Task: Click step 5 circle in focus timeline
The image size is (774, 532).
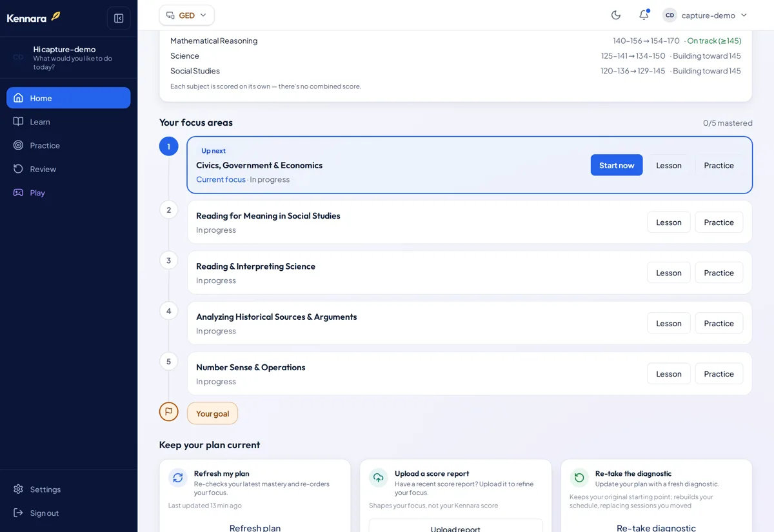Action: [169, 361]
